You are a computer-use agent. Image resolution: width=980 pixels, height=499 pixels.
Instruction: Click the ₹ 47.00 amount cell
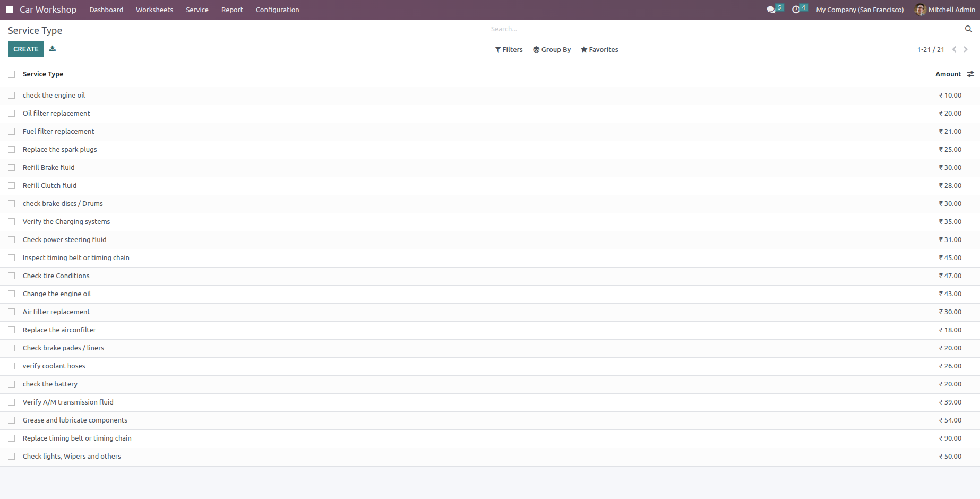[x=950, y=276]
